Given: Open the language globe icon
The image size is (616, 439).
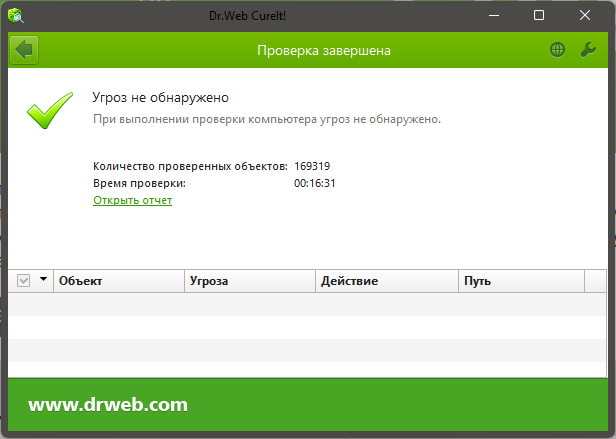Looking at the screenshot, I should tap(557, 49).
